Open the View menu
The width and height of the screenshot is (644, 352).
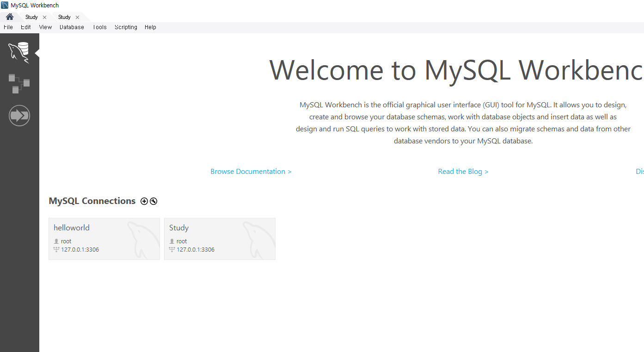click(45, 27)
